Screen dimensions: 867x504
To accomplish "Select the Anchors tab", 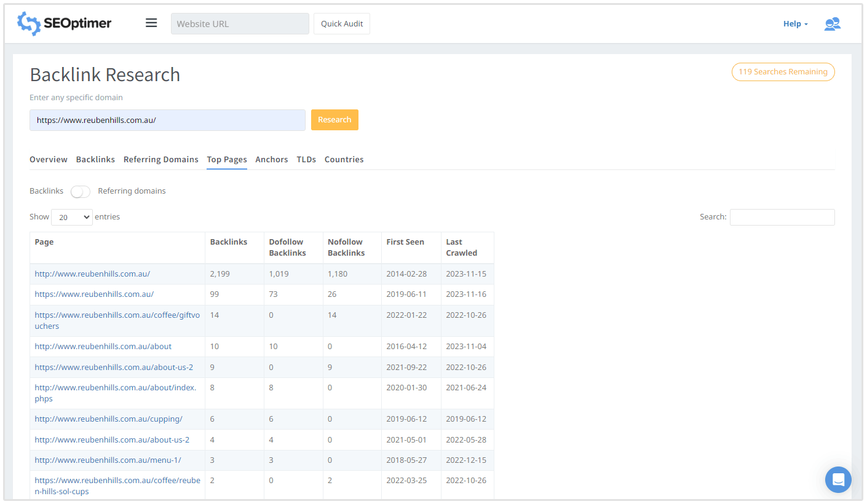I will (x=272, y=160).
